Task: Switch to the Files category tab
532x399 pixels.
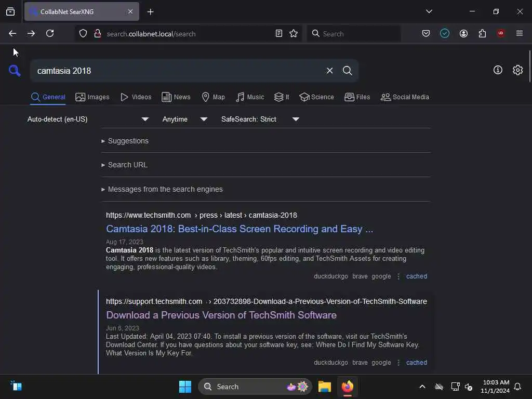Action: pos(357,97)
